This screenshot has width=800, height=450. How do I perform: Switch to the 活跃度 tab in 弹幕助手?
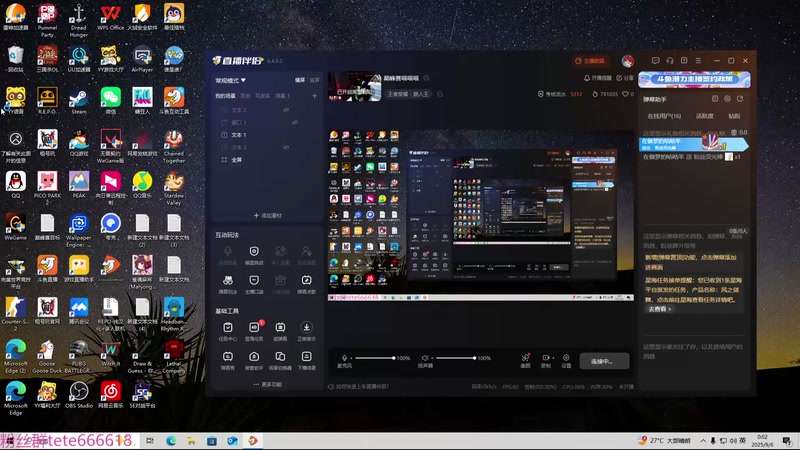tap(705, 116)
